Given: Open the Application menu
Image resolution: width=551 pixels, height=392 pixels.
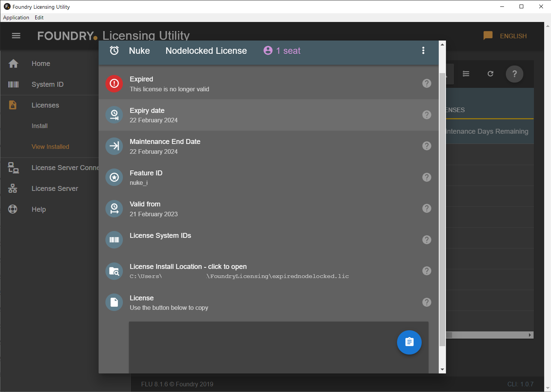Looking at the screenshot, I should (x=16, y=17).
